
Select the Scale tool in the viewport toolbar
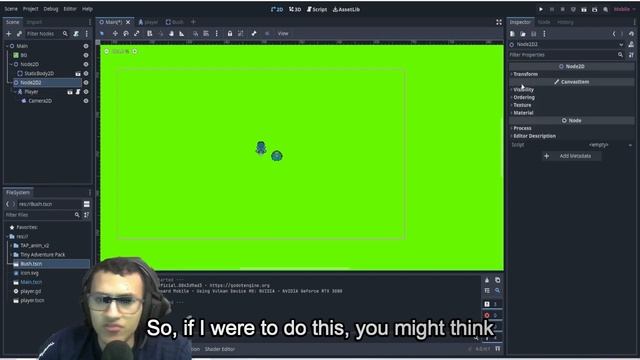coord(137,33)
